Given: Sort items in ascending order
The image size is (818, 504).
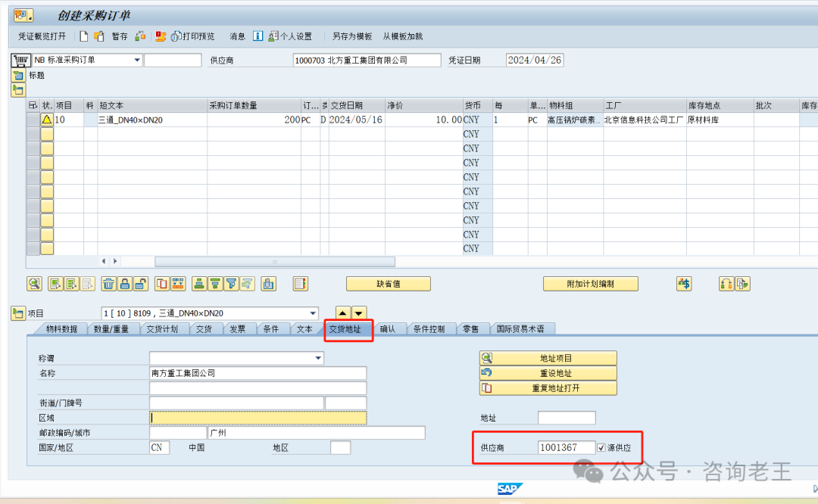Looking at the screenshot, I should (198, 284).
